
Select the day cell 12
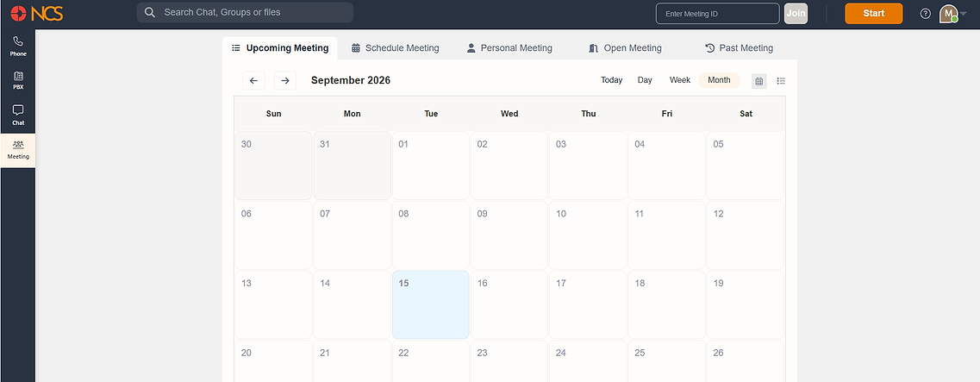click(x=746, y=235)
